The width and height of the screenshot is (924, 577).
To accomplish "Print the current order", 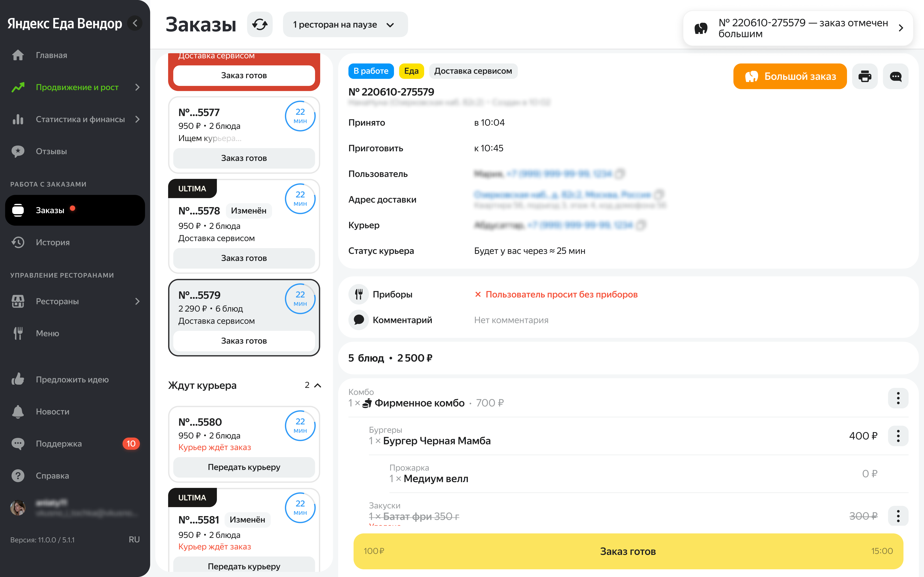I will click(x=865, y=76).
